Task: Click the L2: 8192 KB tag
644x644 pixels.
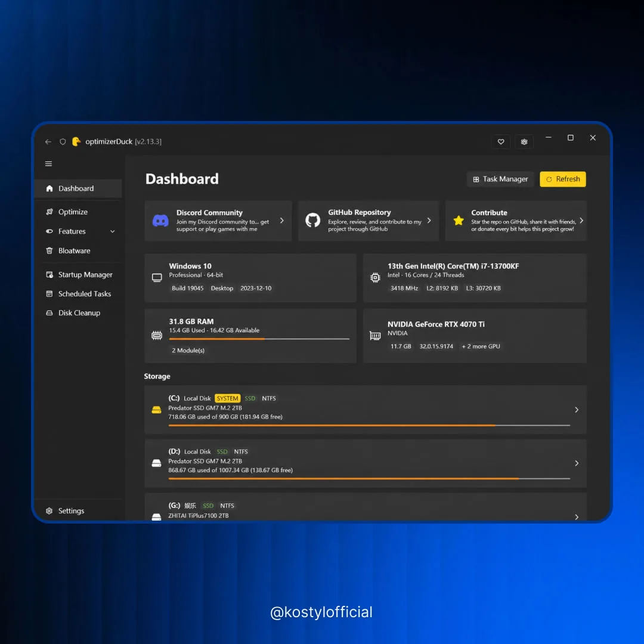Action: (442, 289)
